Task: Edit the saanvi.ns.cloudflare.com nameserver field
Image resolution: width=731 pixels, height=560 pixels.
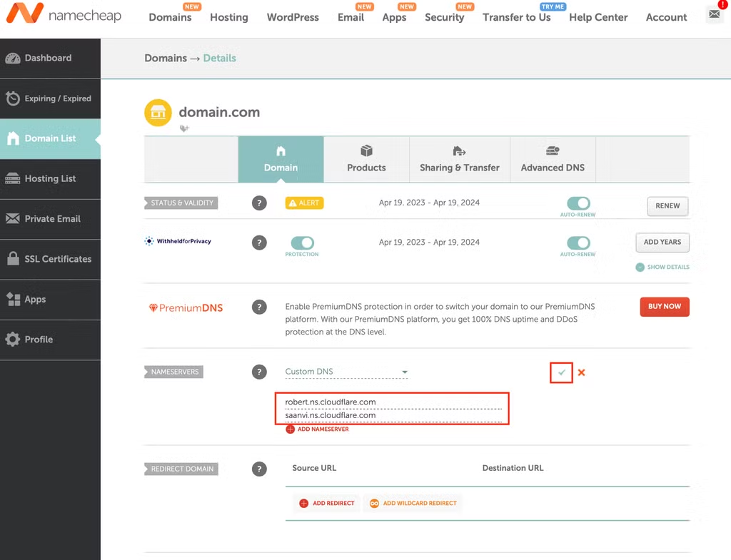Action: coord(393,416)
